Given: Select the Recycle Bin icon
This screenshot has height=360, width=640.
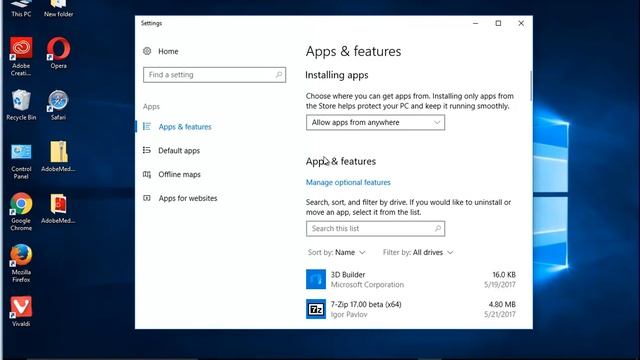Looking at the screenshot, I should [21, 105].
